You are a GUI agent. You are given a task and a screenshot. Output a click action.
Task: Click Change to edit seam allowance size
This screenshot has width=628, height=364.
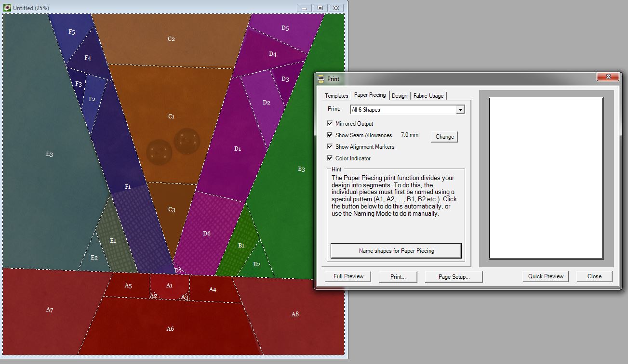[x=443, y=137]
